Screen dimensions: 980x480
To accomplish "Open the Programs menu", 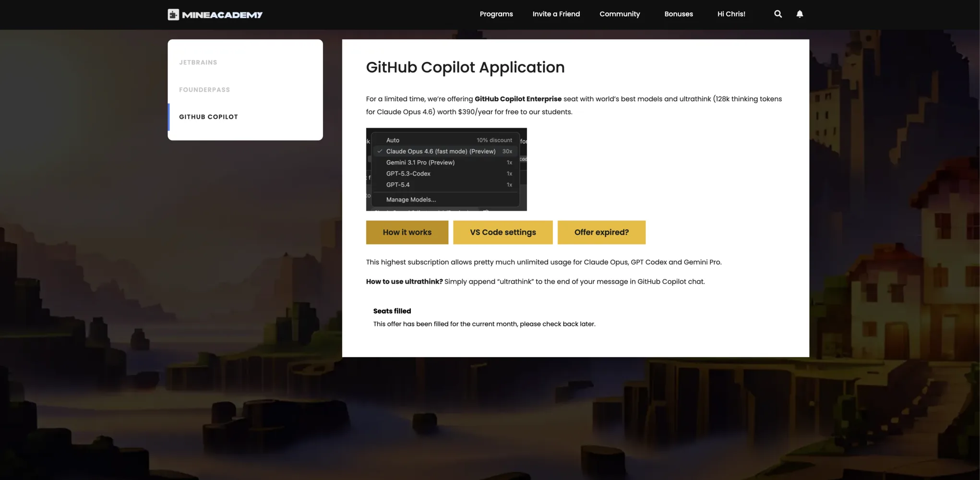I will coord(496,14).
